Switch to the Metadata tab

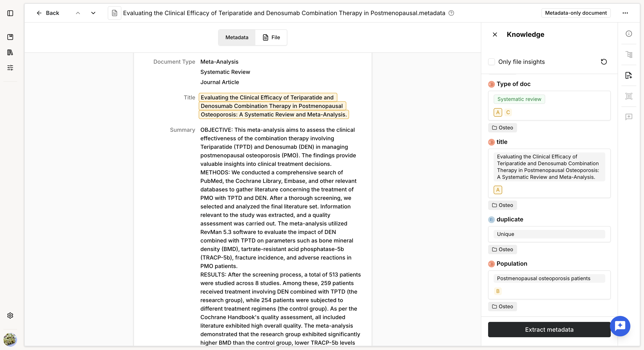pos(237,37)
